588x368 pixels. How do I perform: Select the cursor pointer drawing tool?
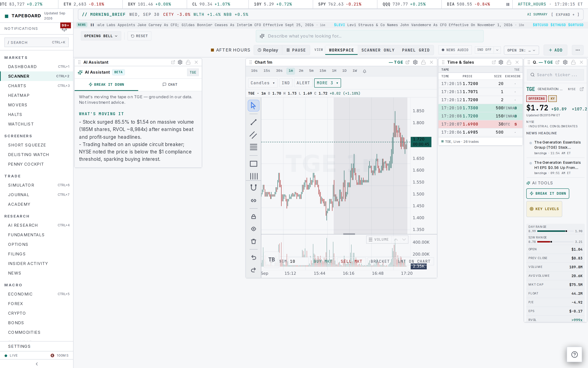253,106
